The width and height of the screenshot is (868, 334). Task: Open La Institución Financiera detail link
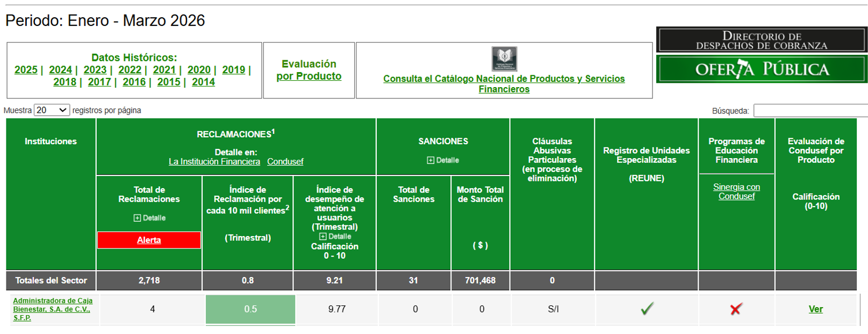(214, 162)
